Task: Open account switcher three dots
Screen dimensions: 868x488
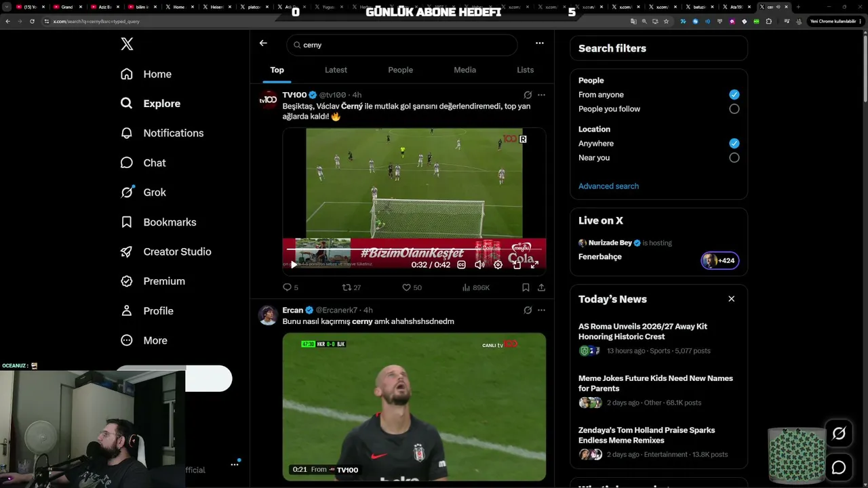Action: pos(235,464)
